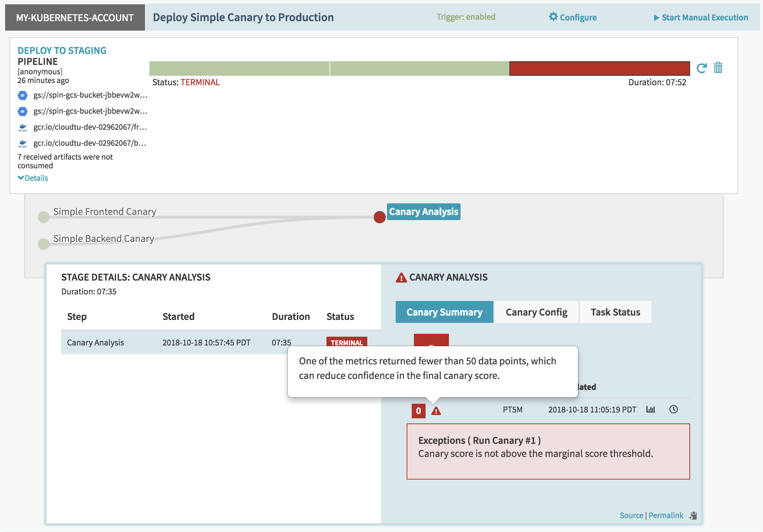Click the Start Manual Execution play arrow
The height and width of the screenshot is (532, 763).
[656, 17]
